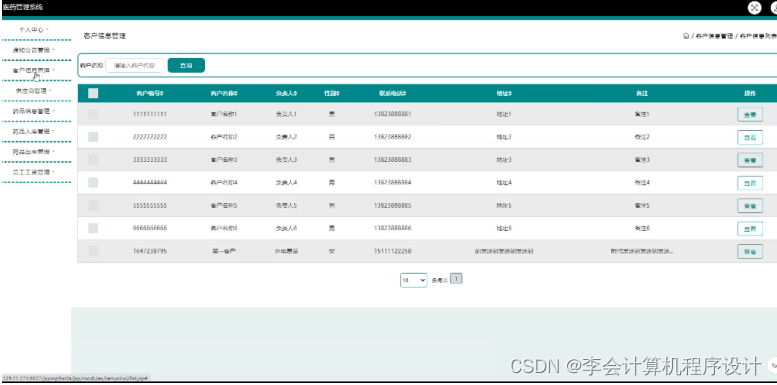Click the 备注1 cell

[642, 114]
